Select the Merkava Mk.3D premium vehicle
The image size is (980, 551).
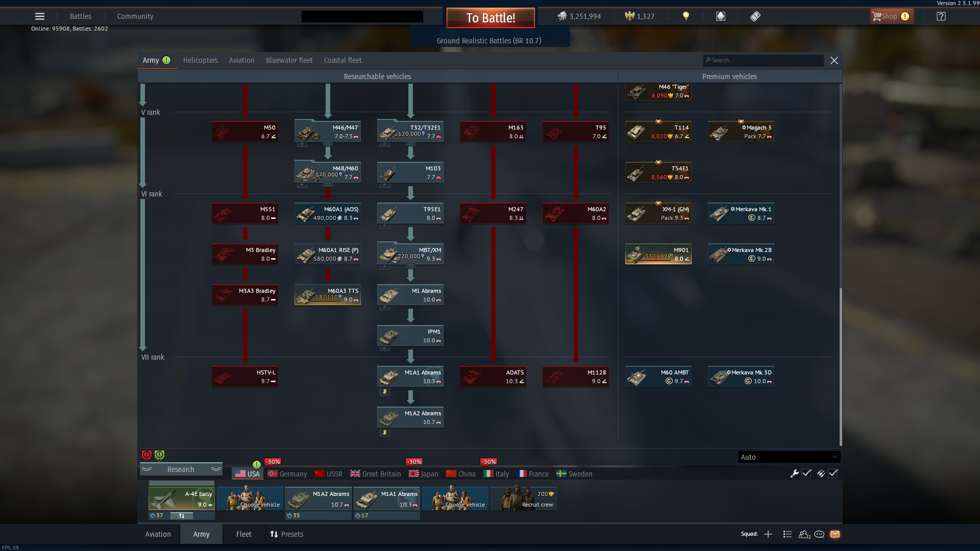(741, 377)
